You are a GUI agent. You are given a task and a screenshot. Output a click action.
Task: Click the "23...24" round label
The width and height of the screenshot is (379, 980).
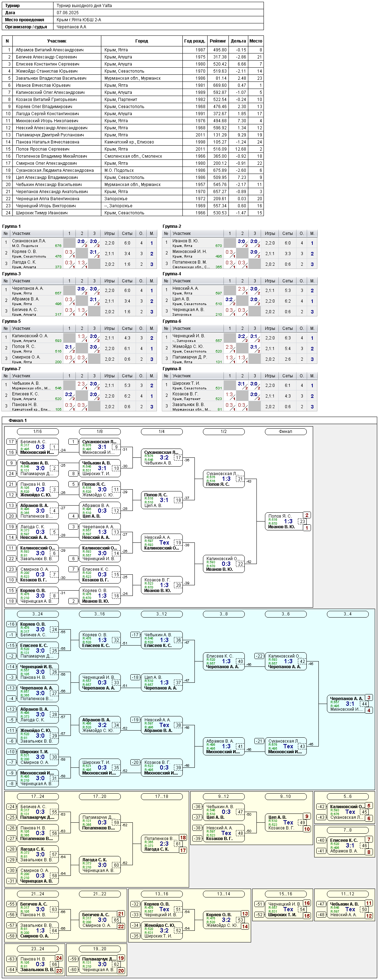[x=38, y=949]
